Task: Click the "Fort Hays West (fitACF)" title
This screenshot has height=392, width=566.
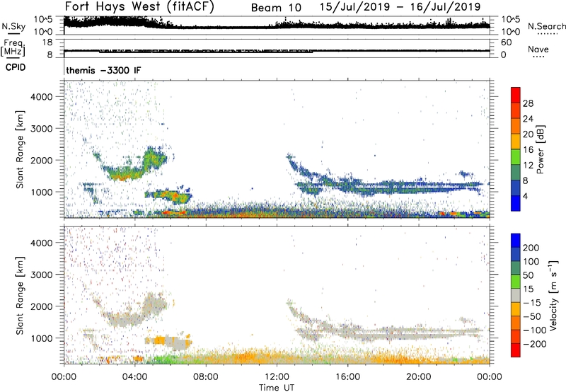Action: tap(139, 7)
